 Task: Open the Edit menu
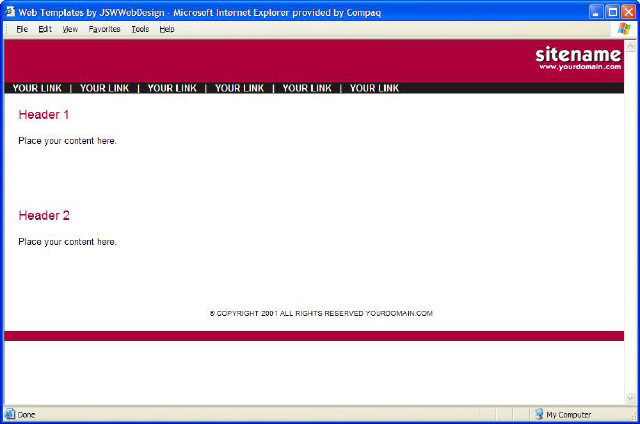point(45,29)
